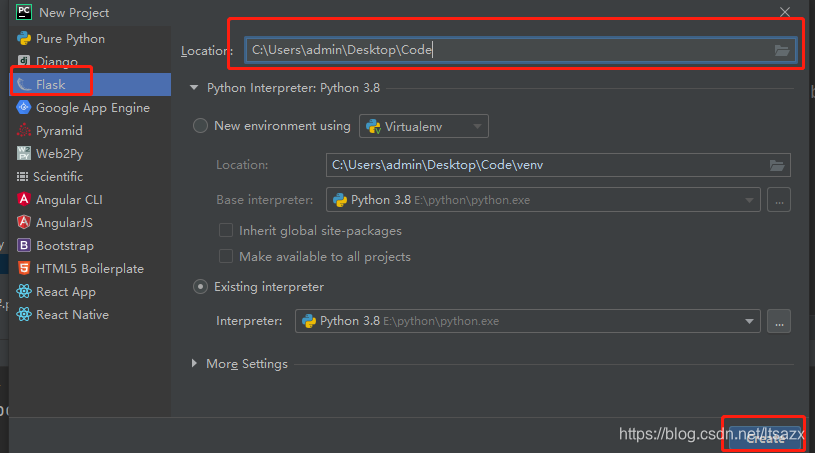Click the HTML5 Boilerplate icon
Viewport: 815px width, 453px height.
24,268
